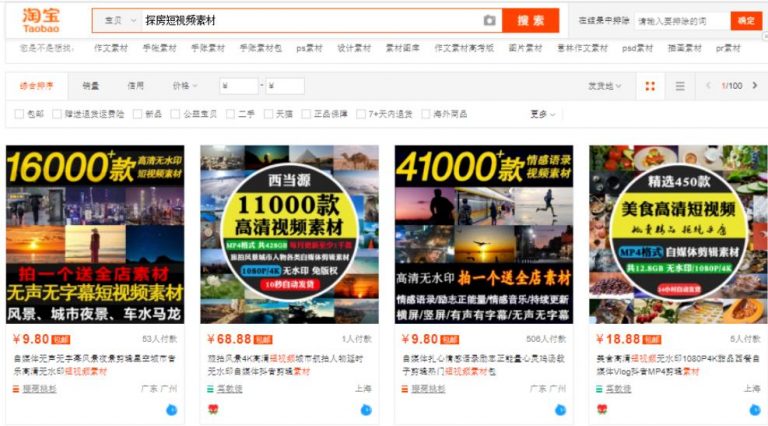This screenshot has height=426, width=768.
Task: Enable the 新品 filter checkbox
Action: tap(138, 114)
